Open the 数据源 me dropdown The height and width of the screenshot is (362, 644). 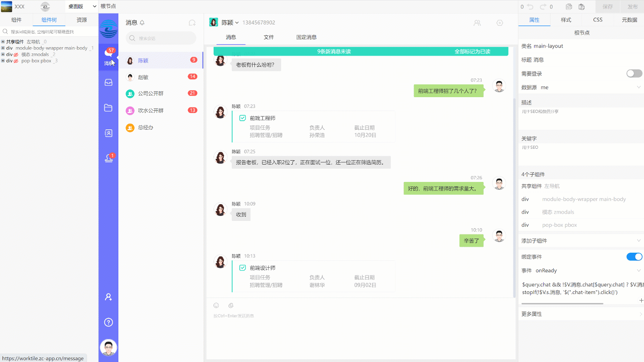(x=581, y=87)
